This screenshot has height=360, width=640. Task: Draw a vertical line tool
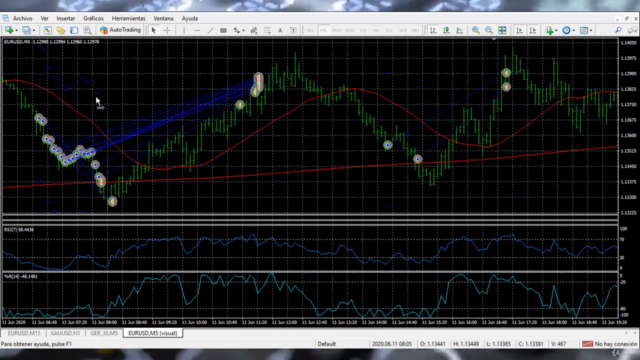(184, 30)
